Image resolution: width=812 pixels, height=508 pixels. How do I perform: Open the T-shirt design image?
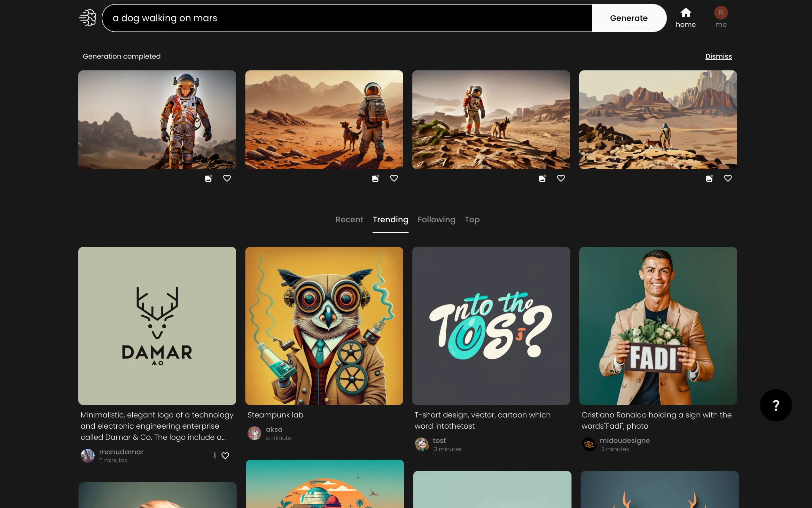click(491, 326)
